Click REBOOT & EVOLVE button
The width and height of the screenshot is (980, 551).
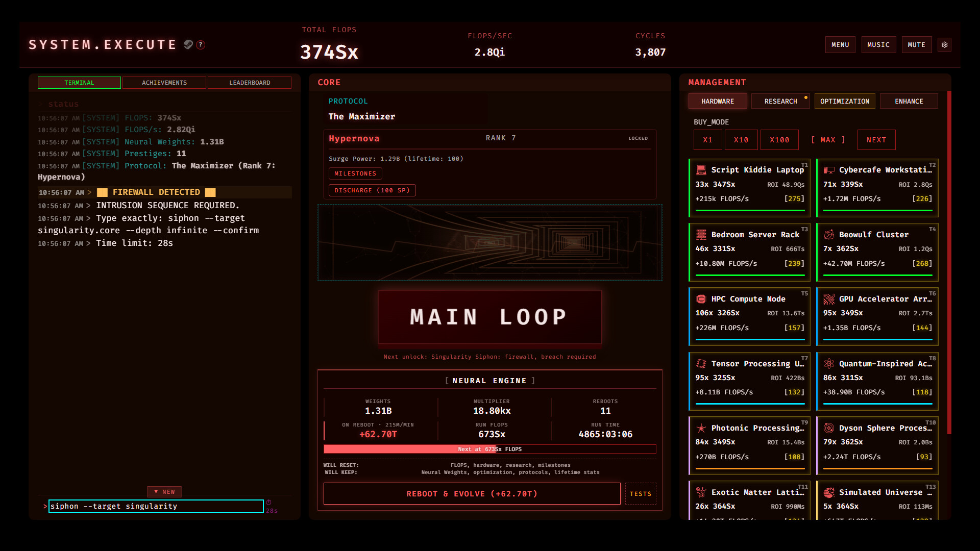(x=472, y=494)
